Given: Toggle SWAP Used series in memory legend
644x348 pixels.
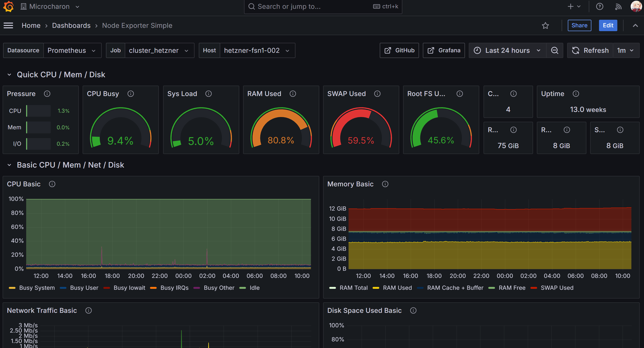Looking at the screenshot, I should [x=557, y=288].
